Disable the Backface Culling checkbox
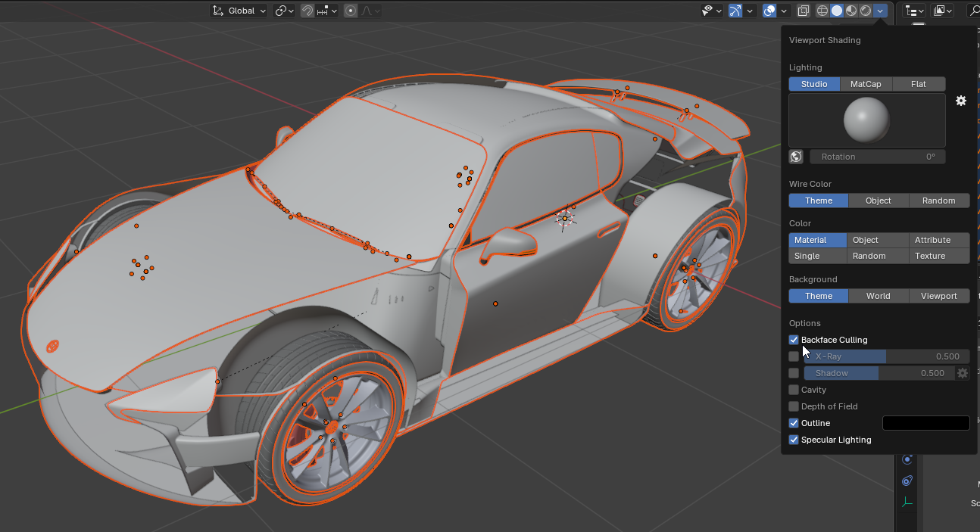Screen dimensions: 980x532 pyautogui.click(x=793, y=340)
